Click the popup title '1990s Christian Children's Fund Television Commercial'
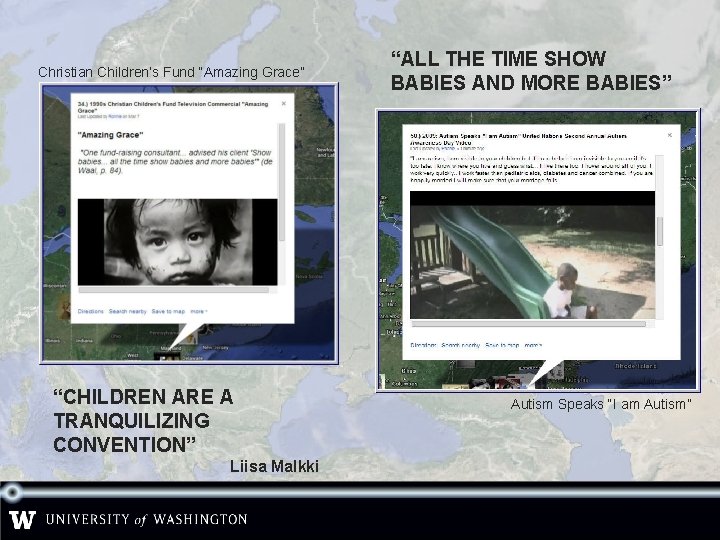The width and height of the screenshot is (720, 540). pos(173,107)
